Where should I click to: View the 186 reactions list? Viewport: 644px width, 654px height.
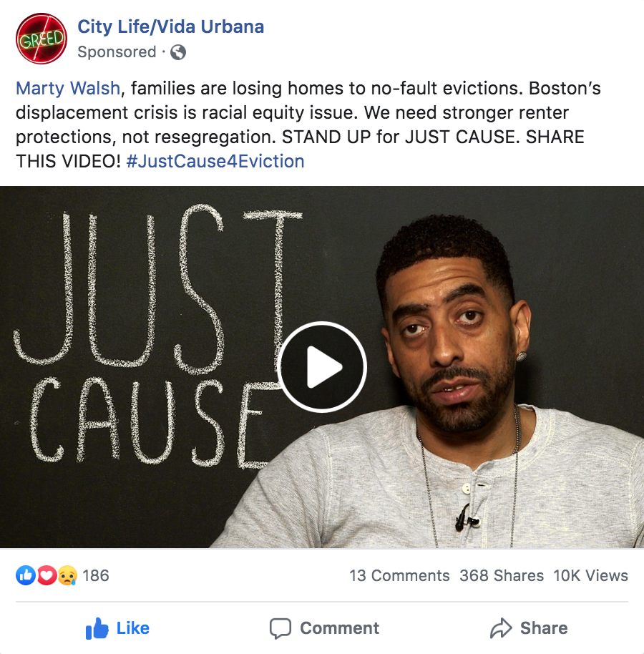96,575
